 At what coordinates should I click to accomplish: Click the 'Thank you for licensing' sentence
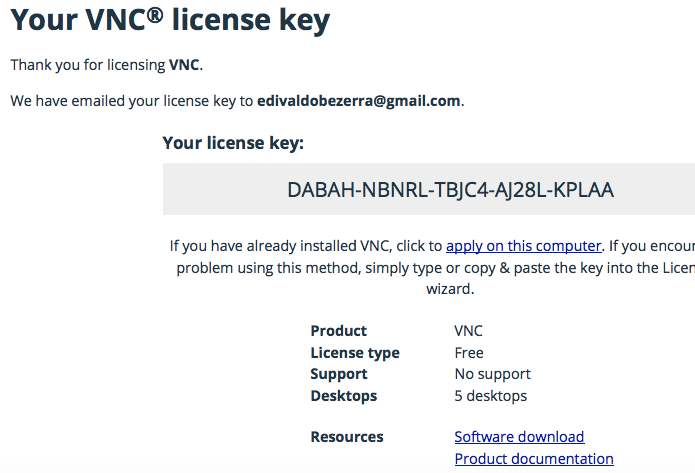tap(107, 65)
